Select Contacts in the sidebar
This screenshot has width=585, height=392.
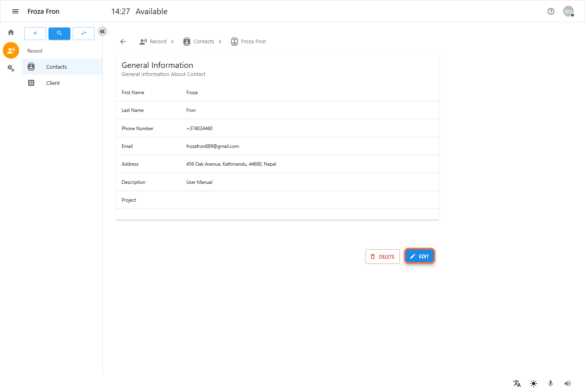click(x=56, y=67)
